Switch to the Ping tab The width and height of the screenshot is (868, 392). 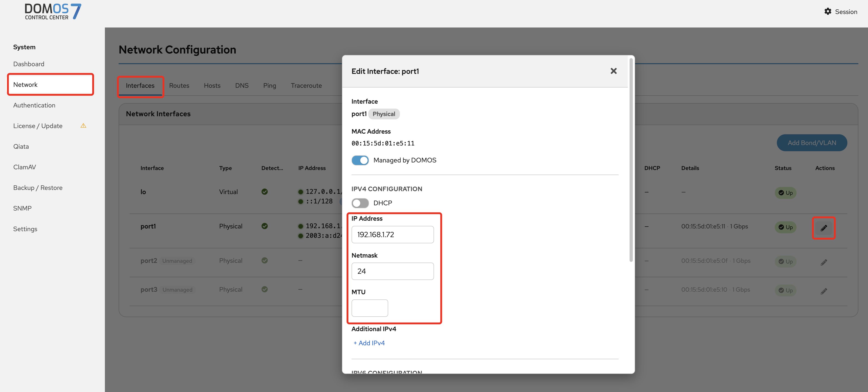[x=269, y=86]
